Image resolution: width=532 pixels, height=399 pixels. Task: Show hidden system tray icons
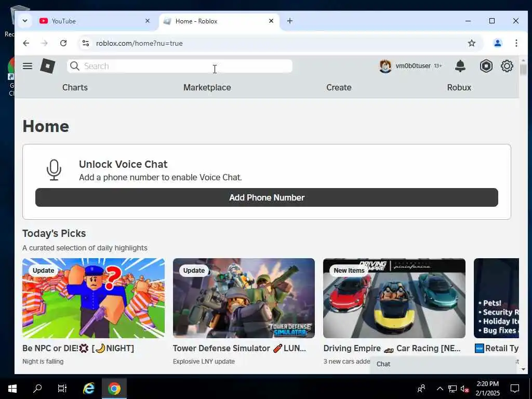point(440,389)
